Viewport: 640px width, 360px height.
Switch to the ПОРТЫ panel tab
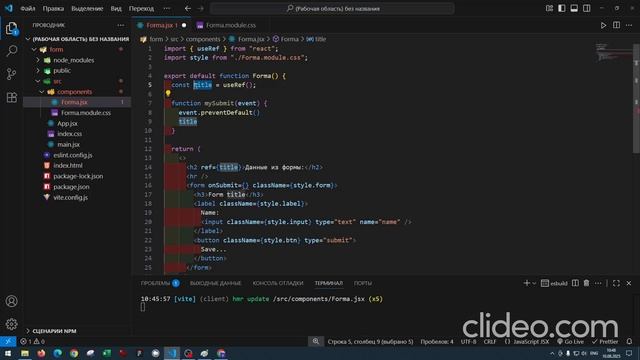(x=362, y=283)
